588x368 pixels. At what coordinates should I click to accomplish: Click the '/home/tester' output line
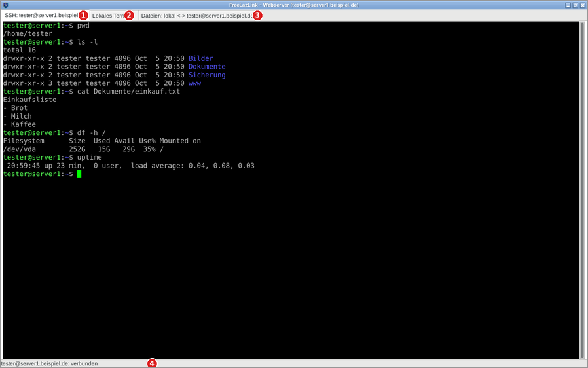[x=28, y=33]
